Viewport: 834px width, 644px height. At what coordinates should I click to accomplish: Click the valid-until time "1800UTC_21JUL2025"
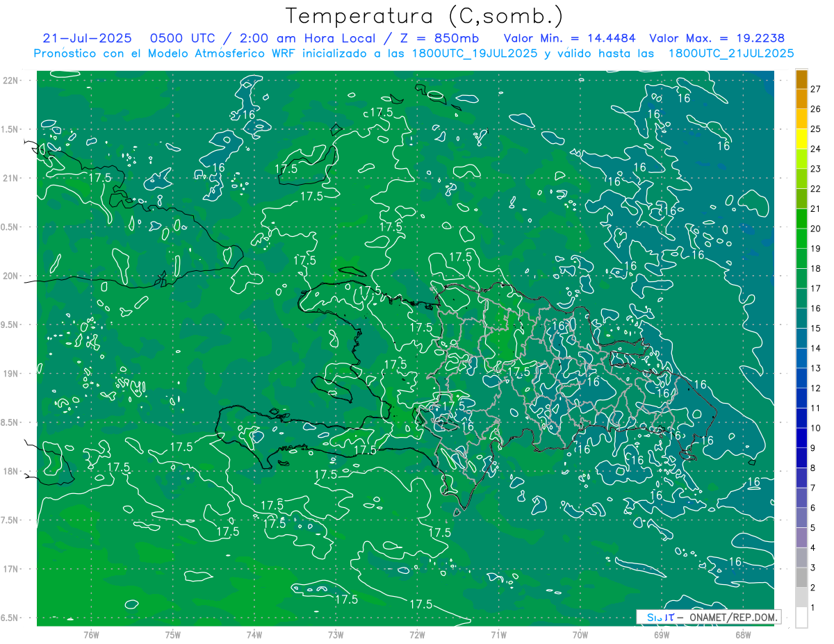pos(730,53)
